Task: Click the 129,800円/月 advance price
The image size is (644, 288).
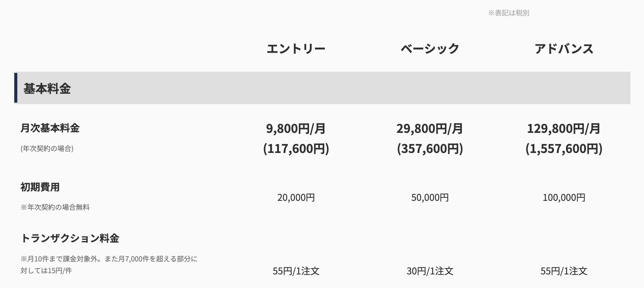Action: tap(564, 129)
